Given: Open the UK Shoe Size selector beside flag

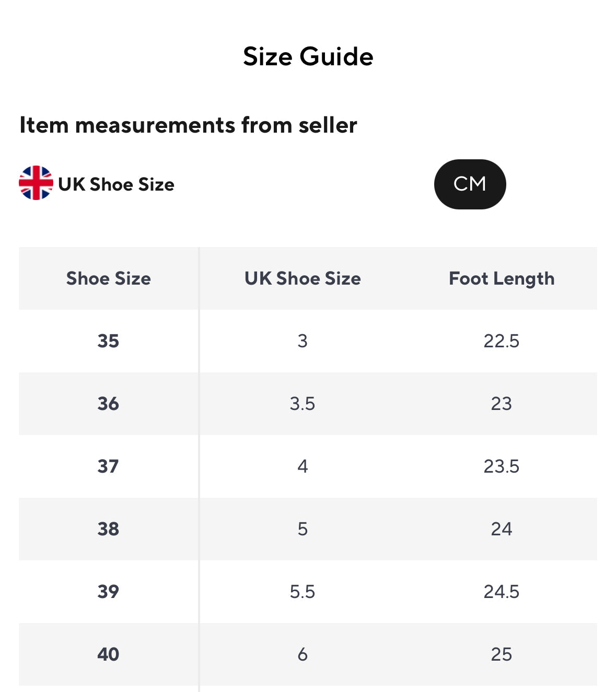Looking at the screenshot, I should 116,184.
